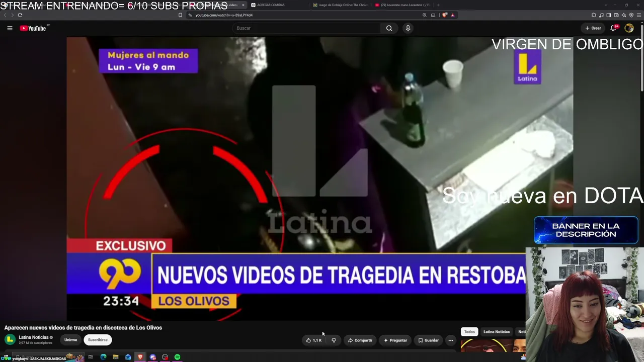Screen dimensions: 644x362
Task: Go back in the browser
Action: tap(5, 15)
